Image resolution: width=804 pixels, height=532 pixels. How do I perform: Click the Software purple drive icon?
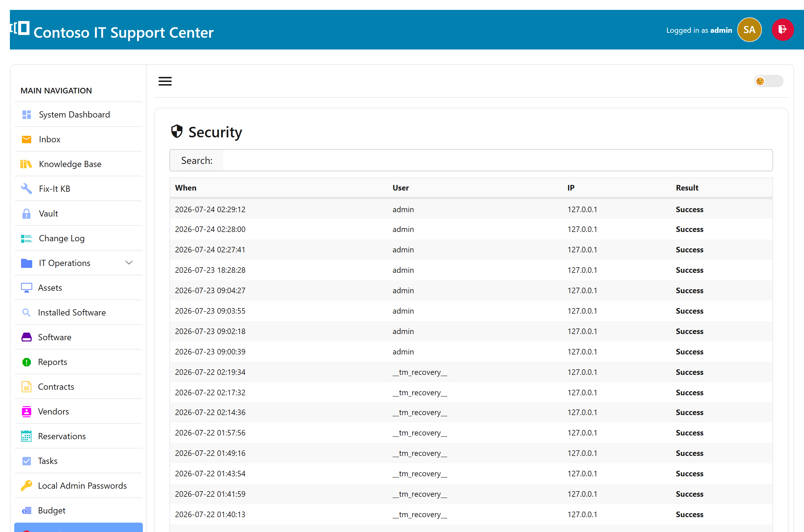[27, 337]
